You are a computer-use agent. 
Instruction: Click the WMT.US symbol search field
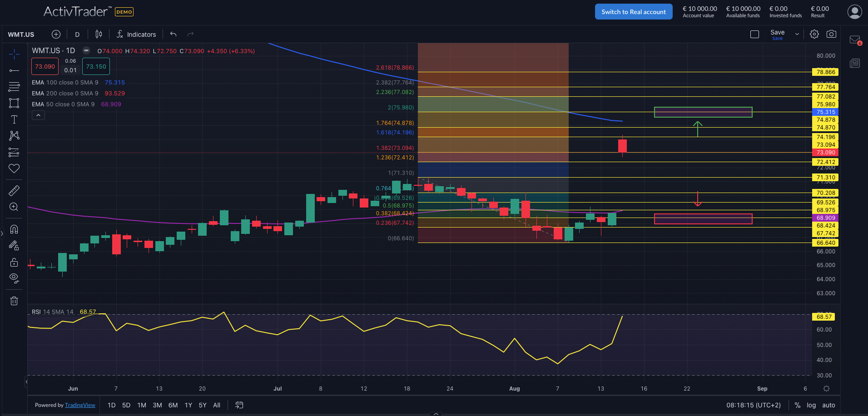pyautogui.click(x=21, y=35)
